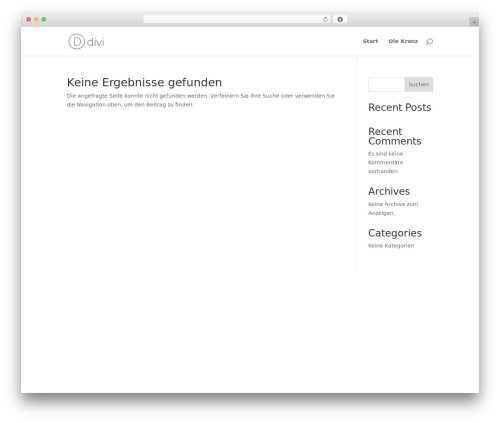Viewport: 500px width, 423px height.
Task: Click the Archives widget heading
Action: [389, 191]
